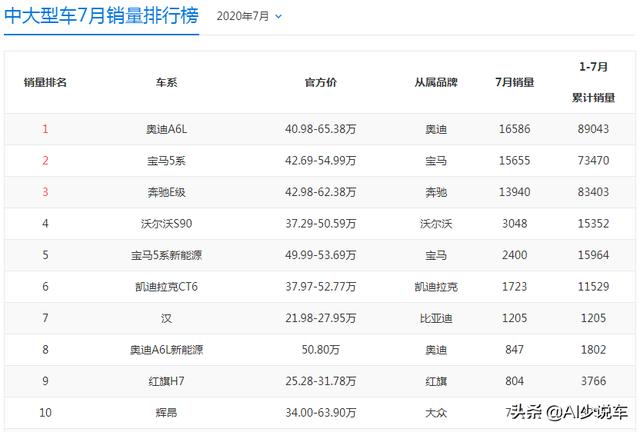Open the 奔驰E级 car series link

(x=166, y=192)
